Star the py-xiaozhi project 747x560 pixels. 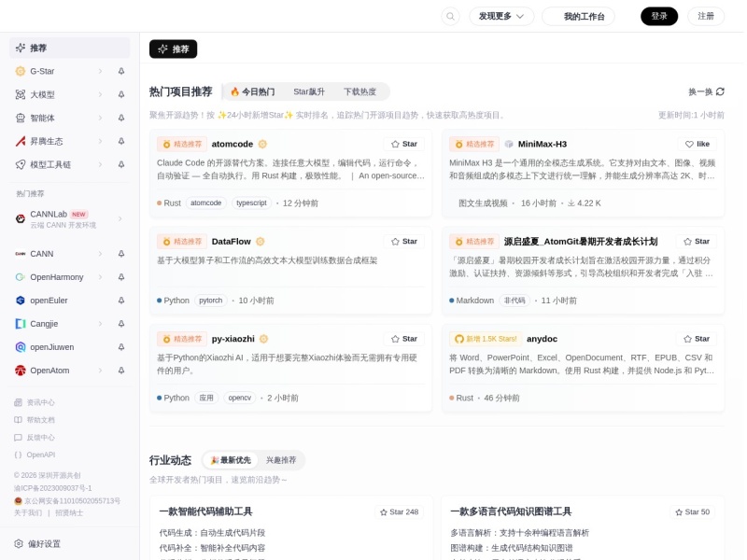click(x=404, y=339)
